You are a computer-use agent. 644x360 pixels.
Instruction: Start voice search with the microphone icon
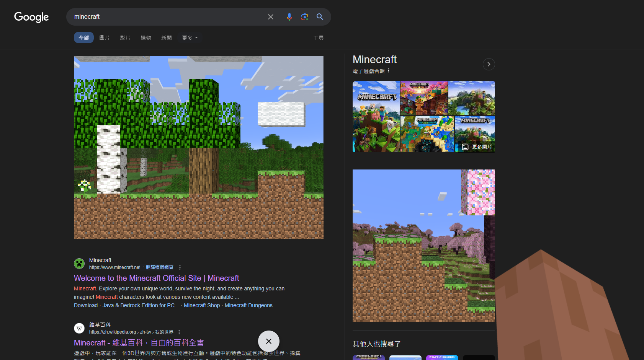289,17
